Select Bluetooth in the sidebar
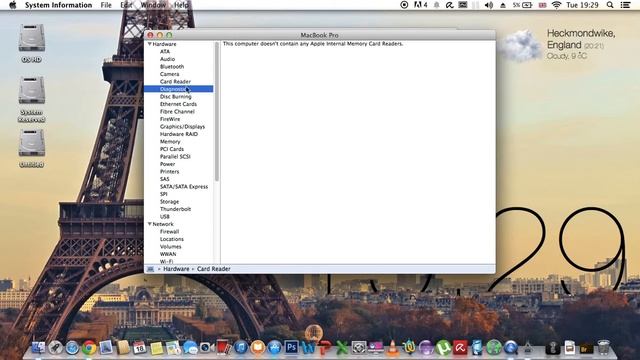Viewport: 640px width, 360px height. click(172, 67)
